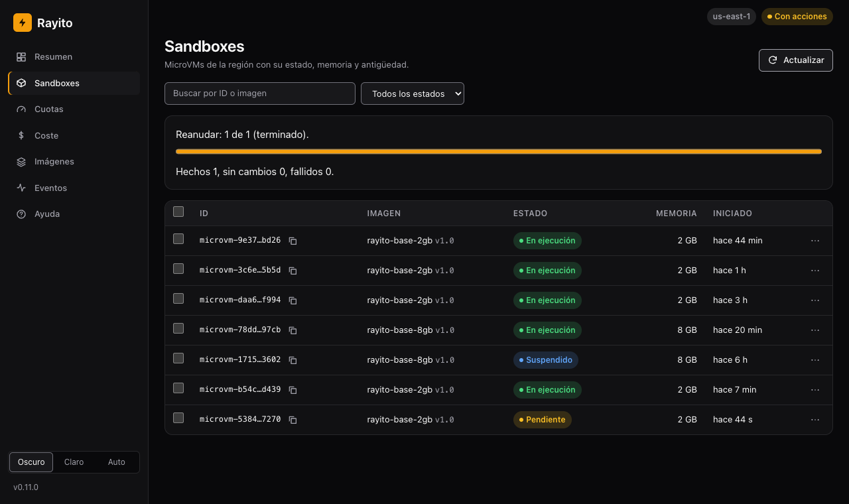Open Cuotas in the sidebar

pyautogui.click(x=74, y=109)
